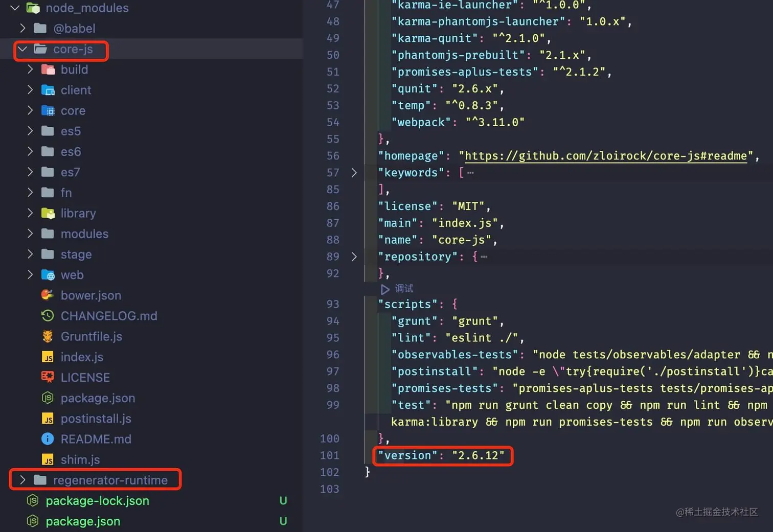Image resolution: width=773 pixels, height=532 pixels.
Task: Click the "eslint ./" lint value
Action: [482, 338]
